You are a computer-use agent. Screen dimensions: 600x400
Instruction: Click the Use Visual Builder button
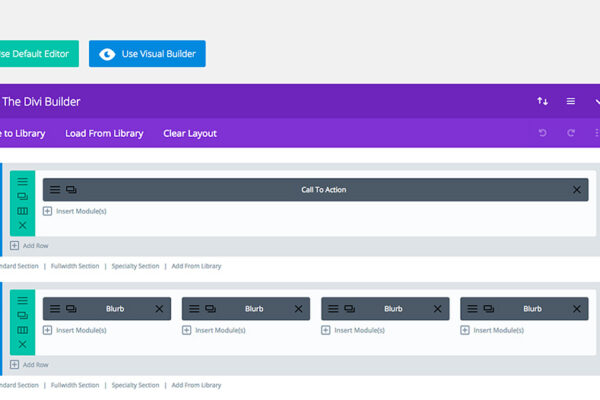[x=147, y=54]
